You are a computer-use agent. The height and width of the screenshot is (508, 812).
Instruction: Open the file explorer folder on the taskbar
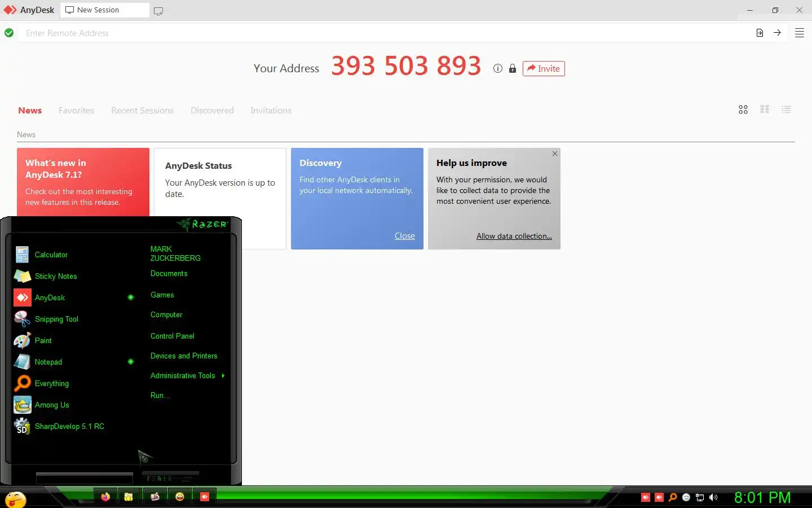[129, 497]
